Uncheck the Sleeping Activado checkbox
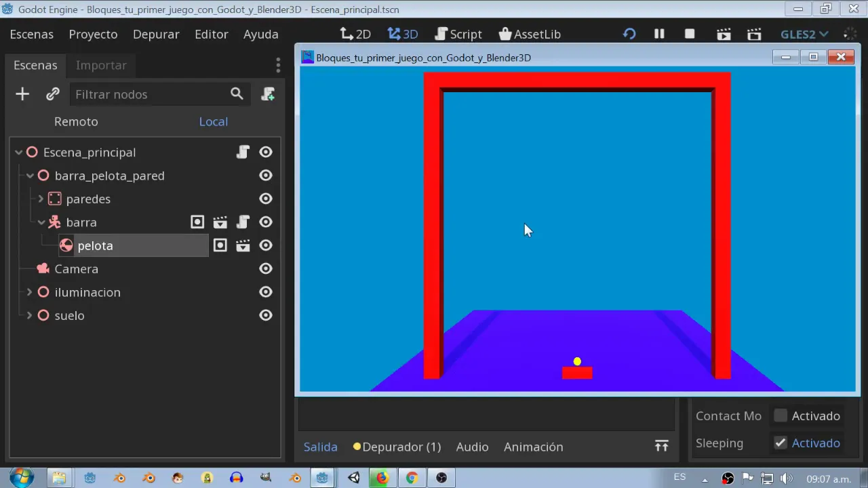Screen dimensions: 868x488 point(781,443)
